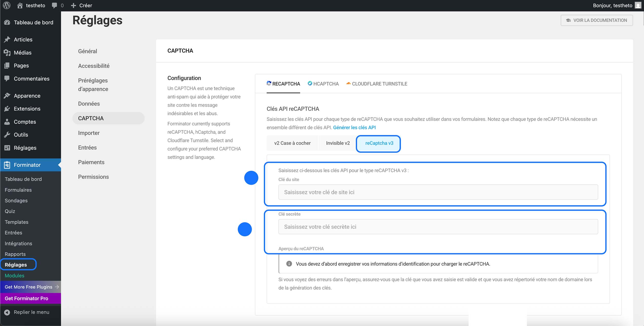Screen dimensions: 644x326
Task: Select the Invisible v2 option
Action: pos(338,143)
